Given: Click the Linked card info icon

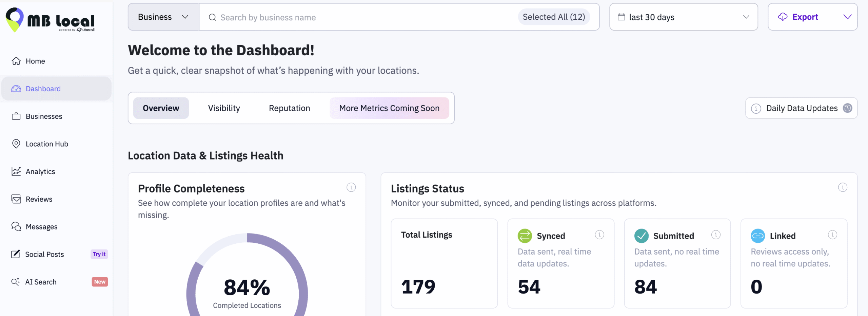Looking at the screenshot, I should tap(832, 235).
